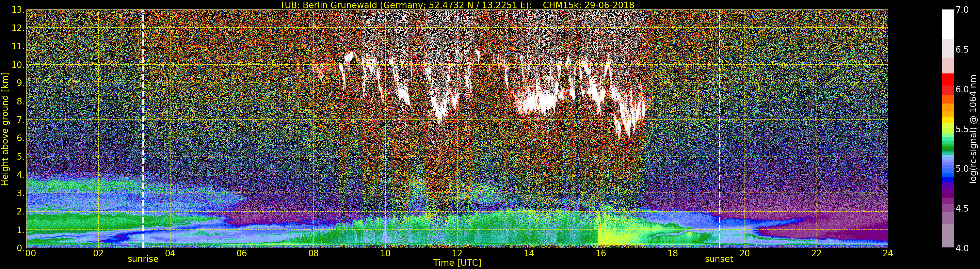Click the height axis tick label '12.'
This screenshot has width=980, height=269.
point(18,28)
